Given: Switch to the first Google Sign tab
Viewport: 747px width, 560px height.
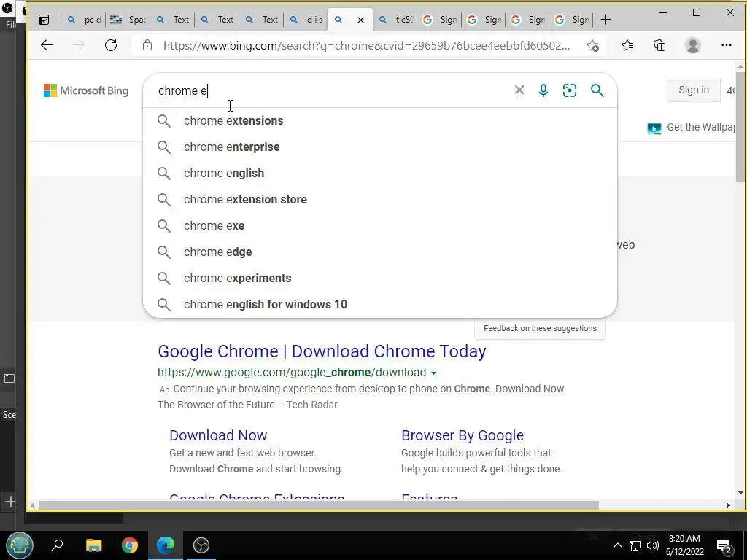Looking at the screenshot, I should (x=440, y=20).
